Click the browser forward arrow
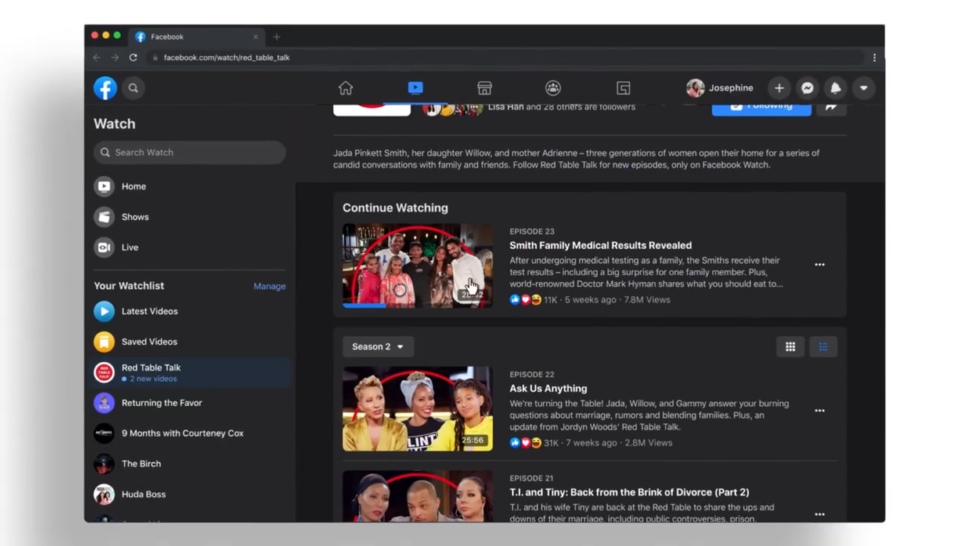Screen dimensions: 963x546 tap(115, 57)
